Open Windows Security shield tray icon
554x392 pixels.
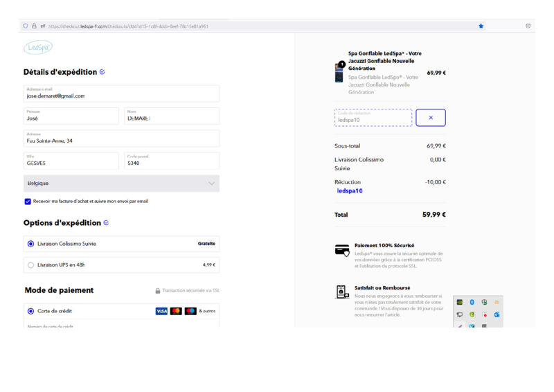484,302
